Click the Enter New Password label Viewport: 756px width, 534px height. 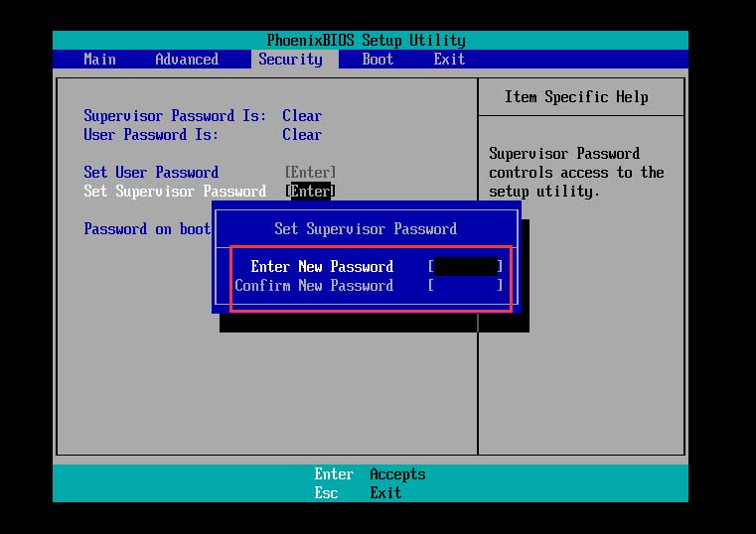pos(322,266)
